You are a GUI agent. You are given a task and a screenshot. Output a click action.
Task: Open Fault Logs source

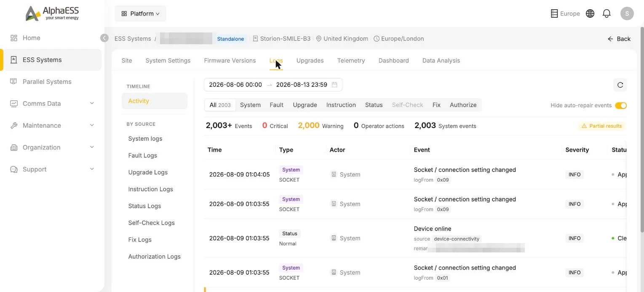[x=143, y=155]
